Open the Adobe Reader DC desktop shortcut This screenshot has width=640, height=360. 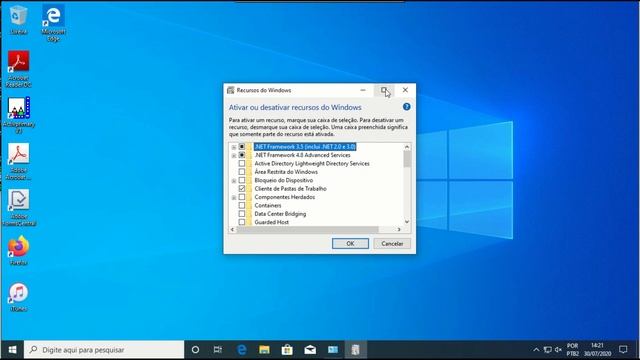pyautogui.click(x=18, y=69)
